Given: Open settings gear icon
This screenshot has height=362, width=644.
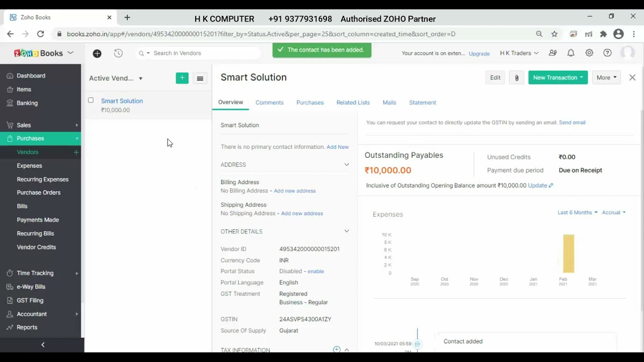Looking at the screenshot, I should (589, 53).
